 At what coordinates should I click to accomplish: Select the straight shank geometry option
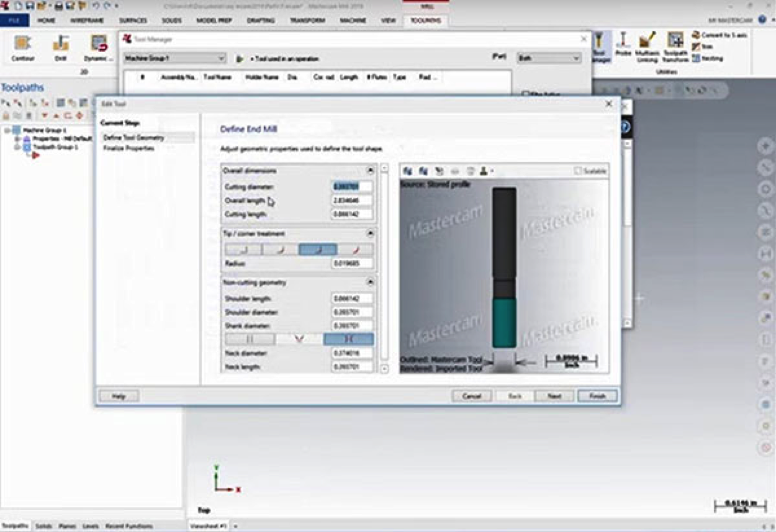pos(250,340)
